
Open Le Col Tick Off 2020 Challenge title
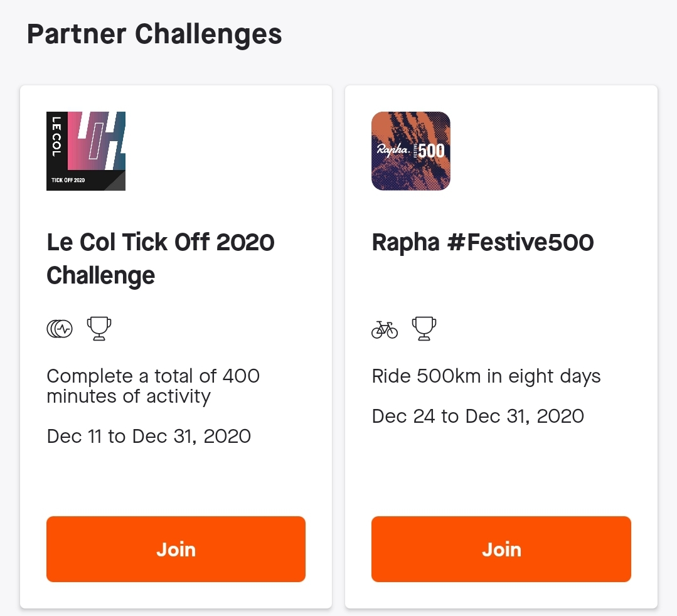tap(161, 258)
